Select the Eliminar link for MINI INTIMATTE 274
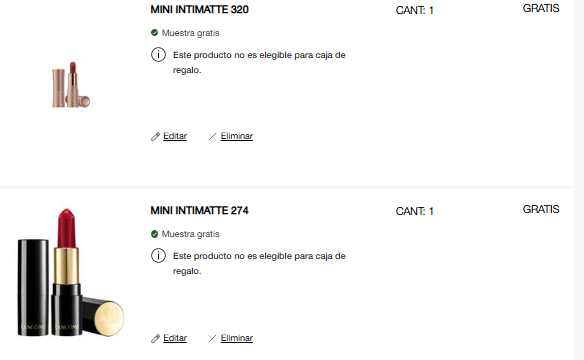This screenshot has height=360, width=584. pyautogui.click(x=237, y=338)
